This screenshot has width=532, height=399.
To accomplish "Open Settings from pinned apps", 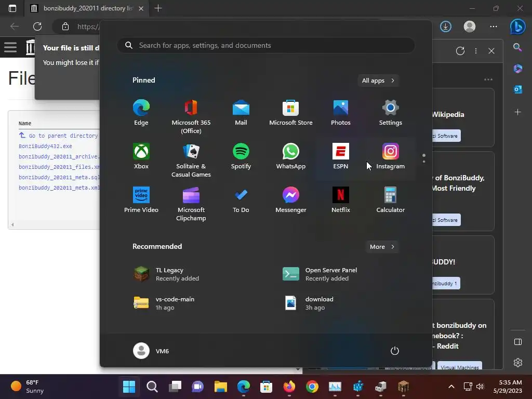I will [391, 113].
